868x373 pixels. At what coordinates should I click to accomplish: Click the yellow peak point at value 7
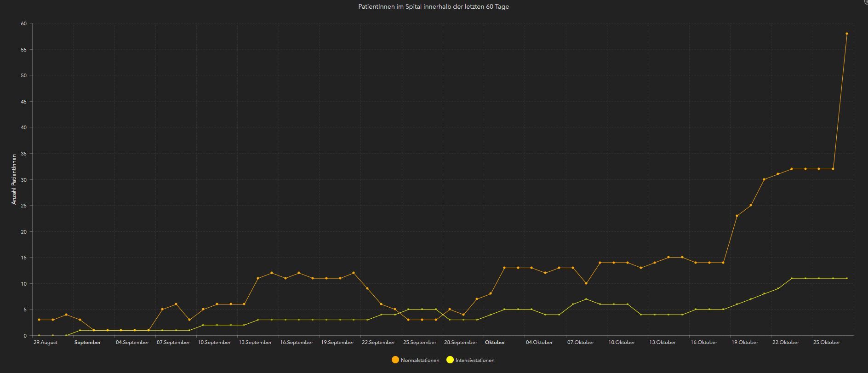tap(586, 299)
